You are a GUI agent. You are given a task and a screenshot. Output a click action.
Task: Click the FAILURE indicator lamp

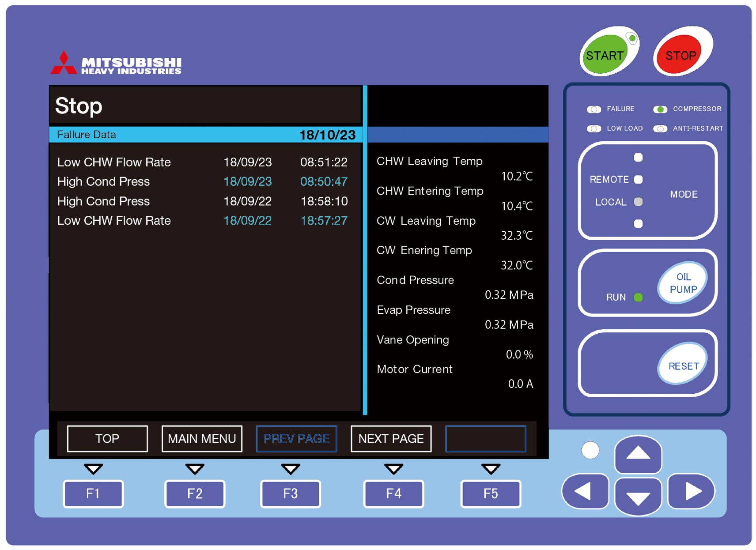(x=594, y=109)
